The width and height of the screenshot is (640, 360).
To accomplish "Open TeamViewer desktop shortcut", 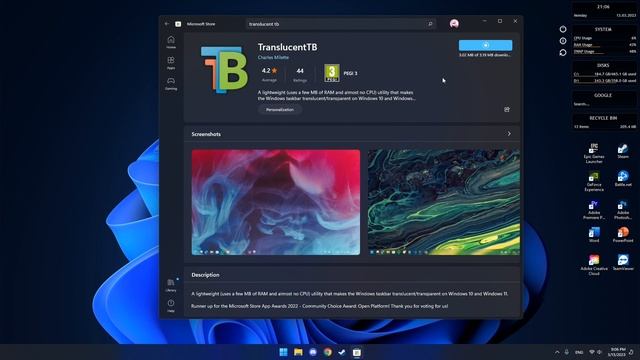I will point(623,262).
